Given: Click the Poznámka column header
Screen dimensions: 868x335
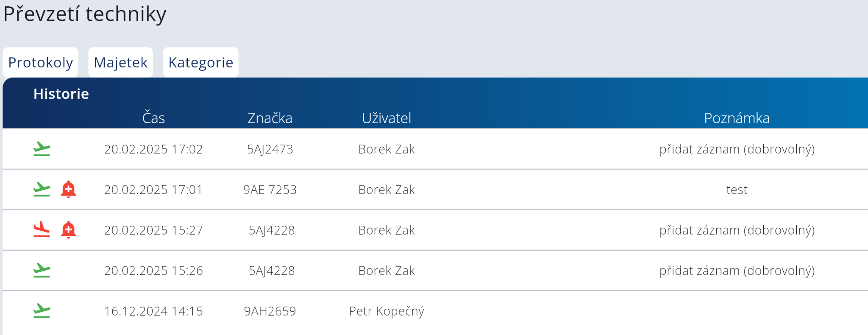Looking at the screenshot, I should click(x=737, y=118).
